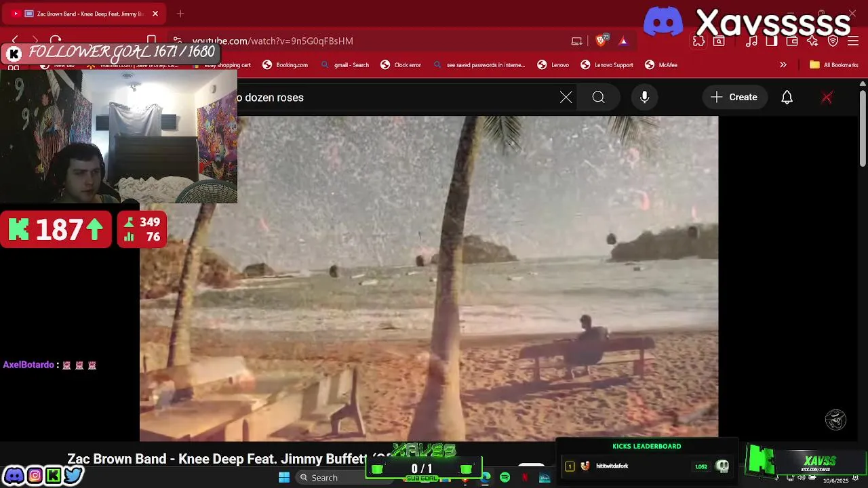Click the Kick icon in bottom-left overlay
Image resolution: width=868 pixels, height=488 pixels.
coord(54,476)
